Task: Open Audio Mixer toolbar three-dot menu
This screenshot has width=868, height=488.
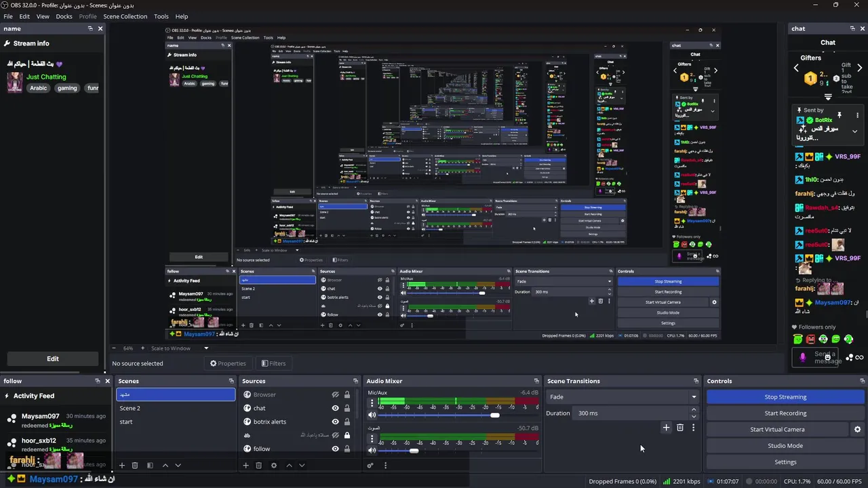Action: pos(385,466)
